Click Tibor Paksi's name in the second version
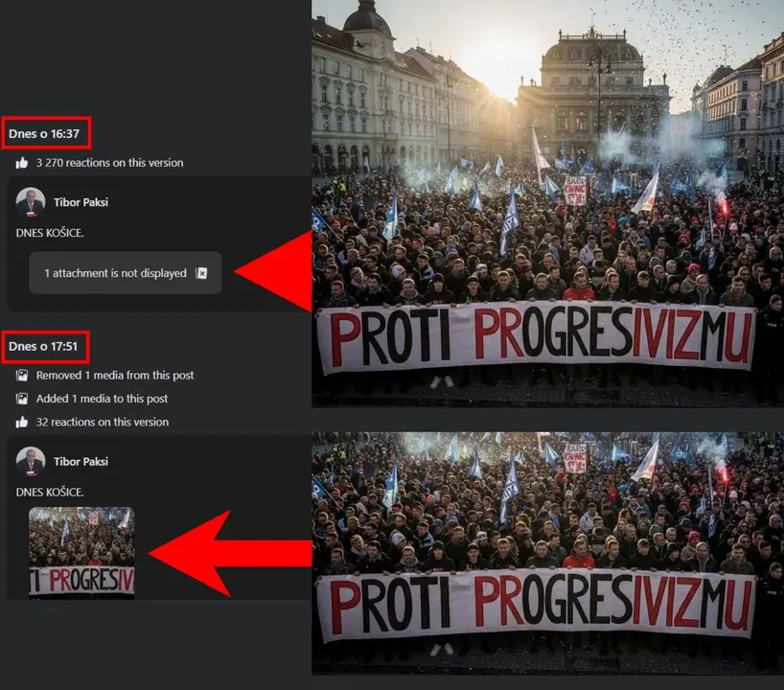784x690 pixels. (81, 461)
